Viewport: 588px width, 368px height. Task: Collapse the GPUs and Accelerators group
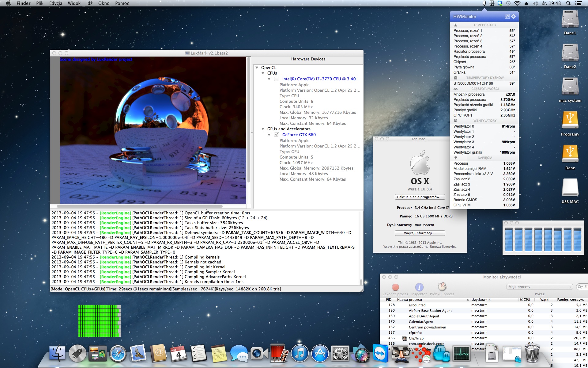pyautogui.click(x=263, y=129)
